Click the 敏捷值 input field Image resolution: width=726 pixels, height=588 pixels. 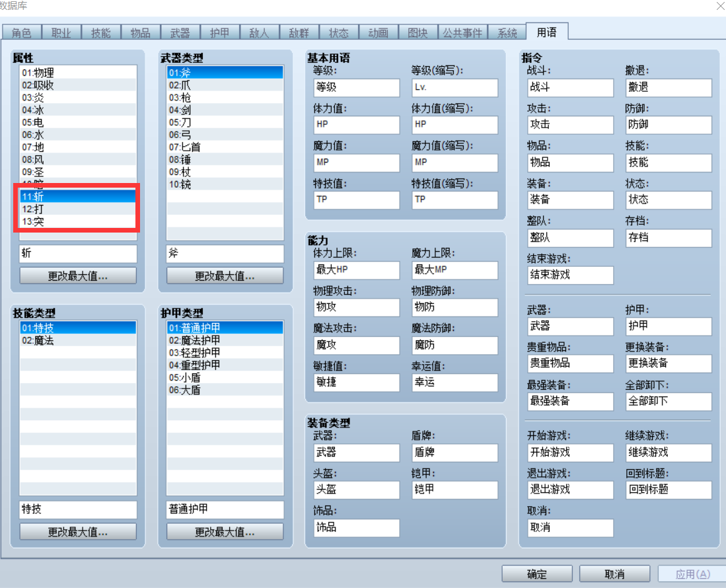pyautogui.click(x=357, y=383)
